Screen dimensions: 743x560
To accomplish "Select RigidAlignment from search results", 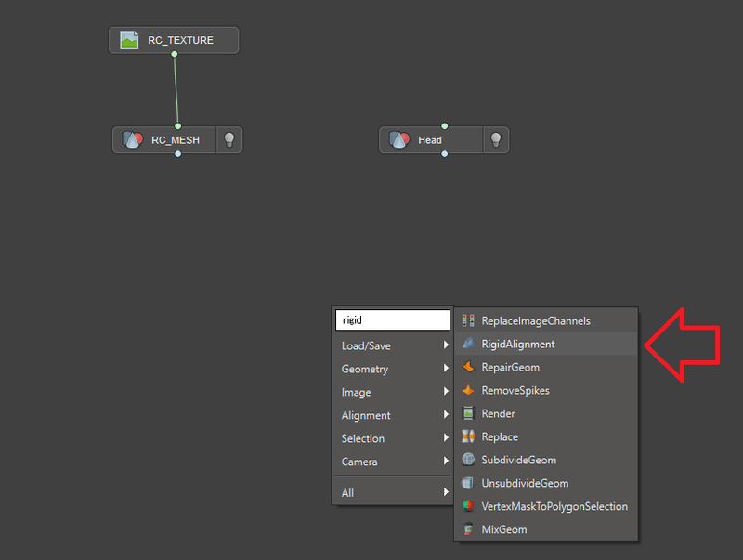I will pos(546,344).
